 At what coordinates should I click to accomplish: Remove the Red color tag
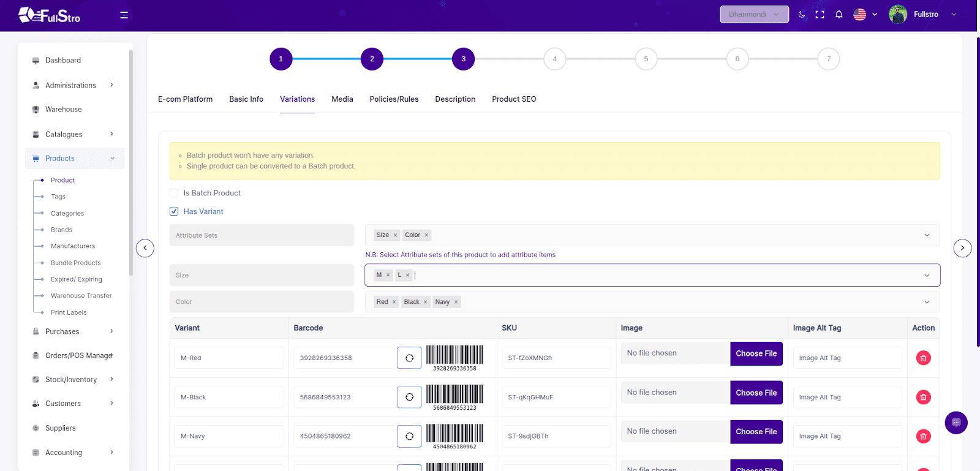(x=394, y=302)
